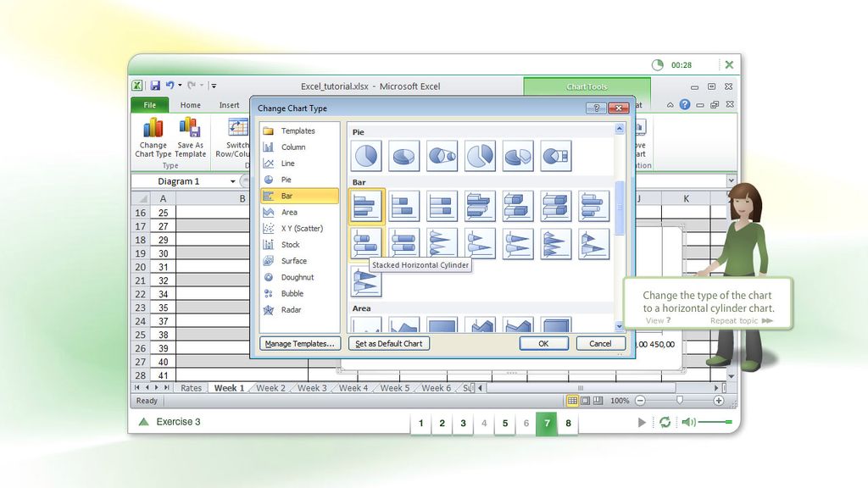
Task: Select Surface chart category
Action: click(x=299, y=261)
